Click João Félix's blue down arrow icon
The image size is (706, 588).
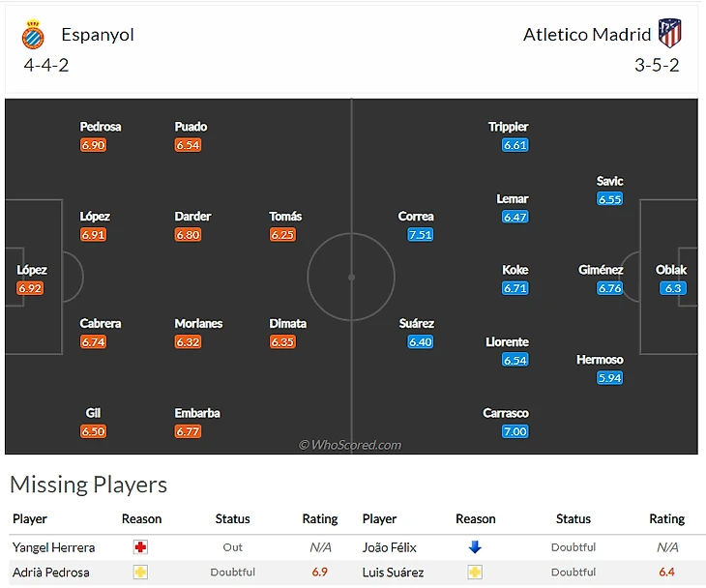point(475,547)
